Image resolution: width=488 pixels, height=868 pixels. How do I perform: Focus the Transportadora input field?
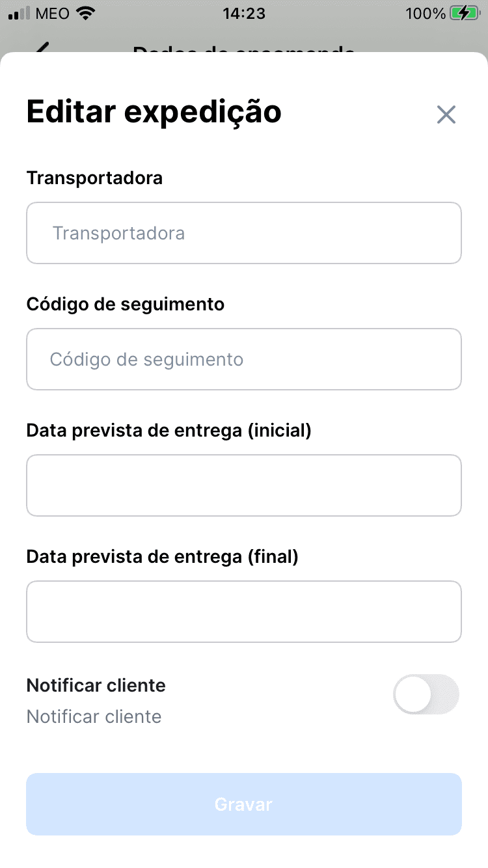[x=244, y=233]
